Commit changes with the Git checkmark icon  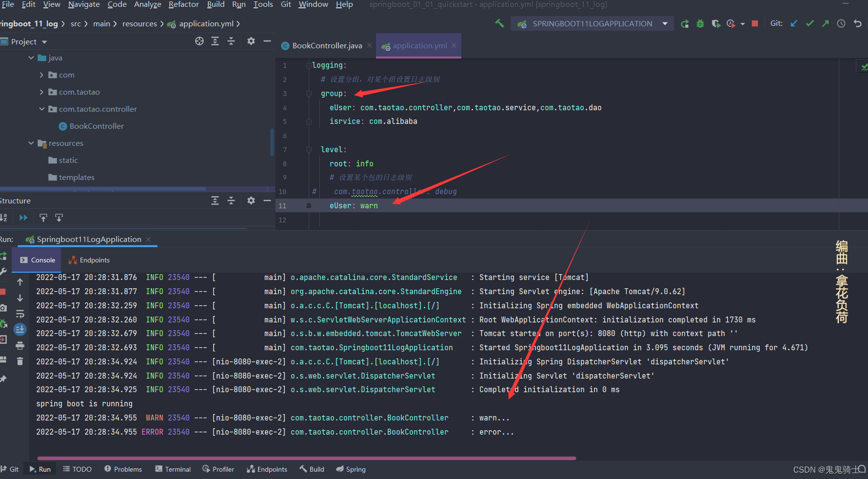[809, 23]
